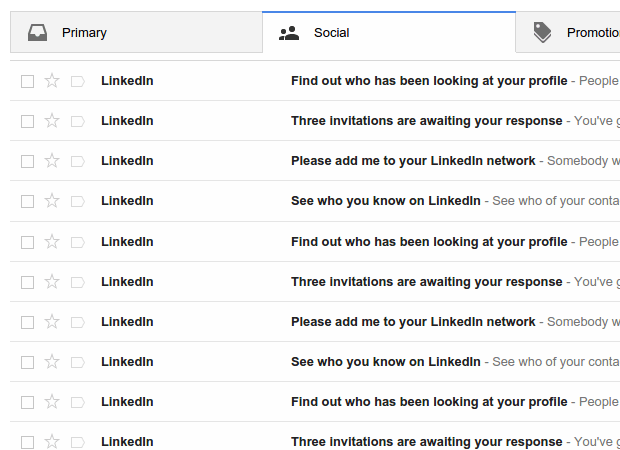Select the checkbox for the first LinkedIn email
Screen dimensions: 620x450
(27, 81)
